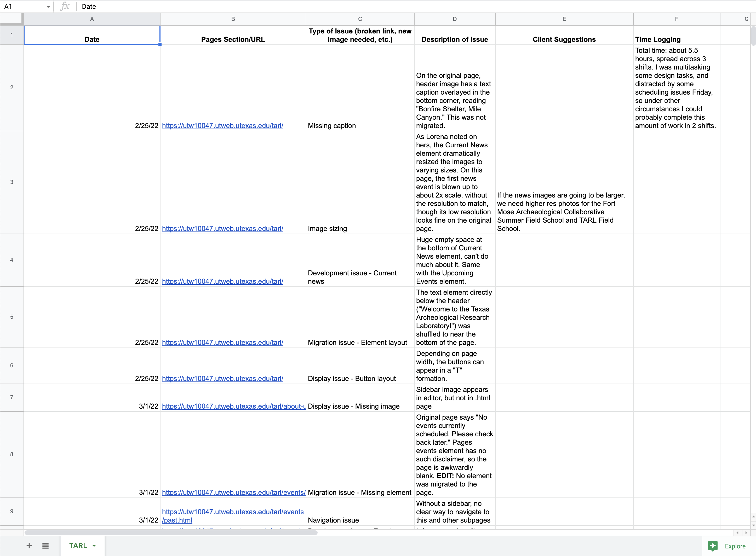The height and width of the screenshot is (556, 756).
Task: Select the 'Sidebar image appears in editor' cell
Action: click(x=455, y=398)
